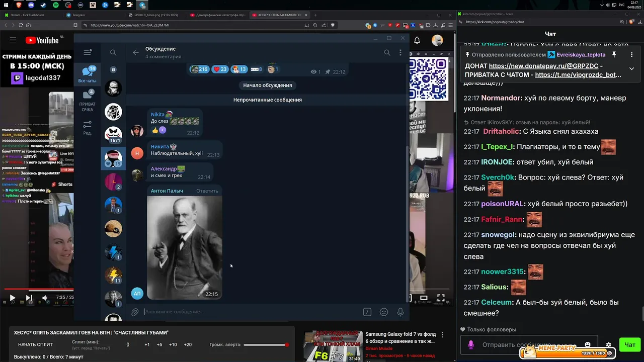Adjust the Громк. алерта slider
The width and height of the screenshot is (644, 362).
tap(266, 345)
